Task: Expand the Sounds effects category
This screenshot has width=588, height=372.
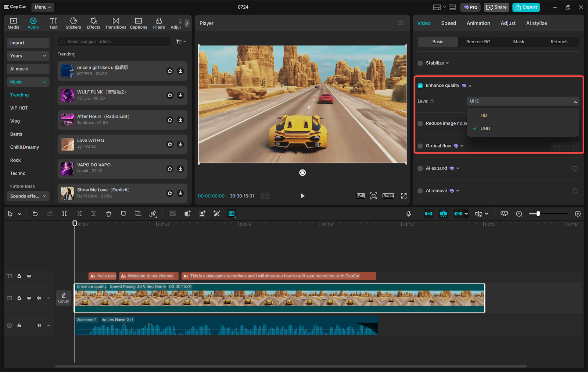Action: click(x=28, y=196)
